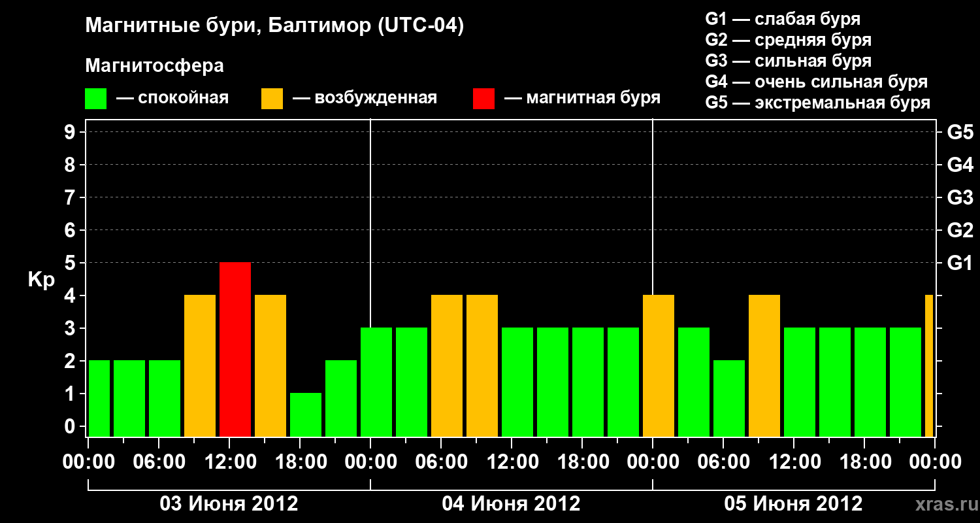
Task: Click 'G4 — очень сильная буря' legend line
Action: (x=816, y=82)
